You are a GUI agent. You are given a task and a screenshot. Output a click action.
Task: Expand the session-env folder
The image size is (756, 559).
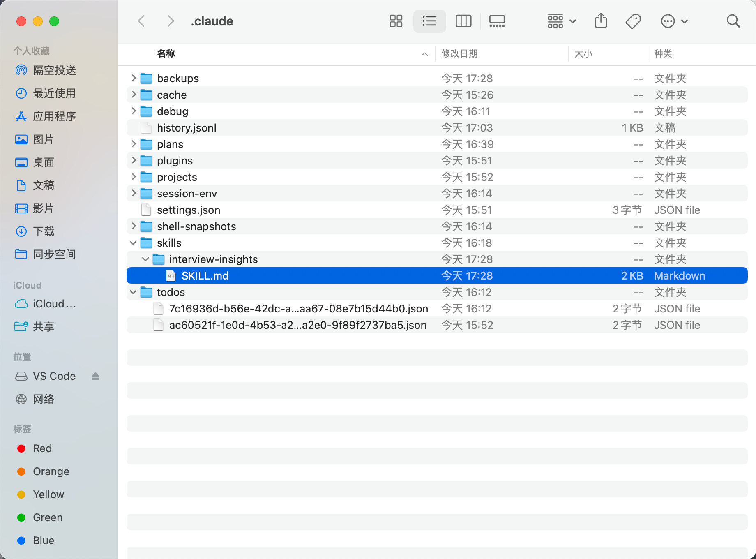coord(134,193)
